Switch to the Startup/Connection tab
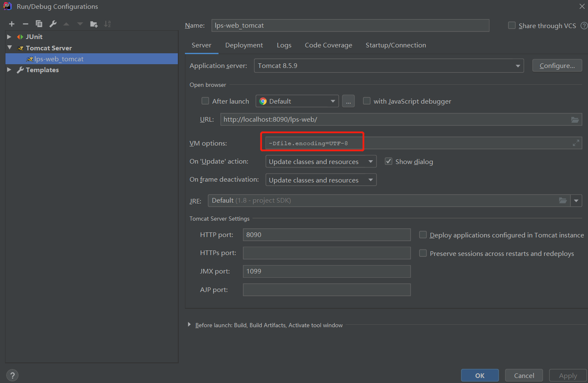 (396, 45)
